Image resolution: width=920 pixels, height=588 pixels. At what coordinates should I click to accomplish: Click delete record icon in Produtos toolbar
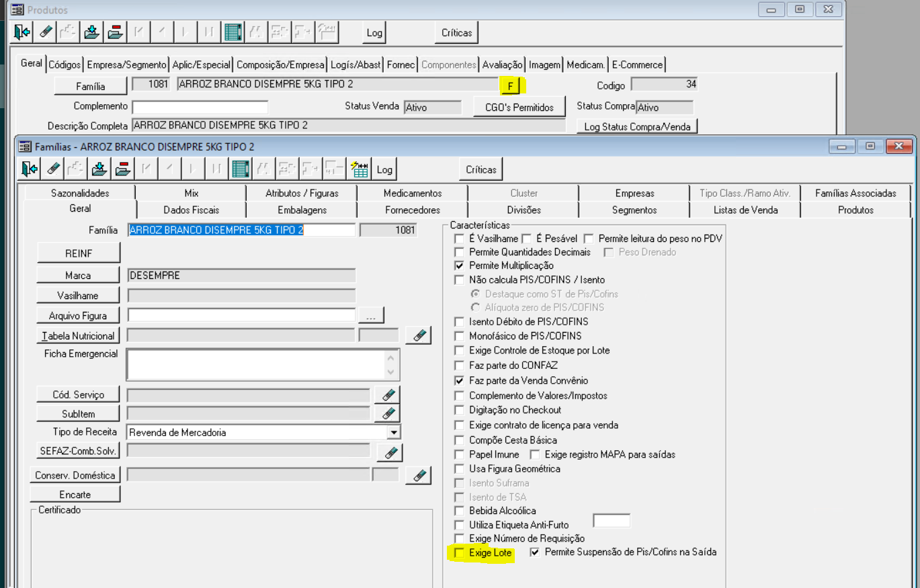tap(115, 32)
